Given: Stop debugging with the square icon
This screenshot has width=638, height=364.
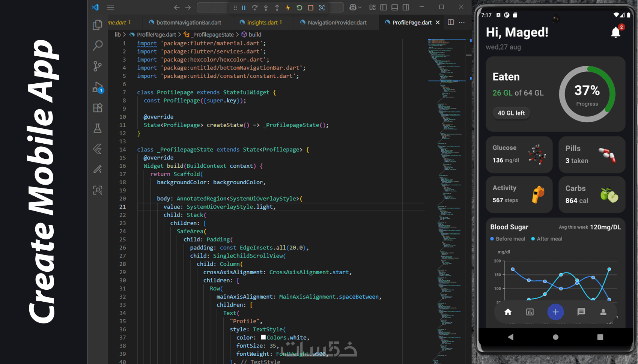Looking at the screenshot, I should 310,8.
